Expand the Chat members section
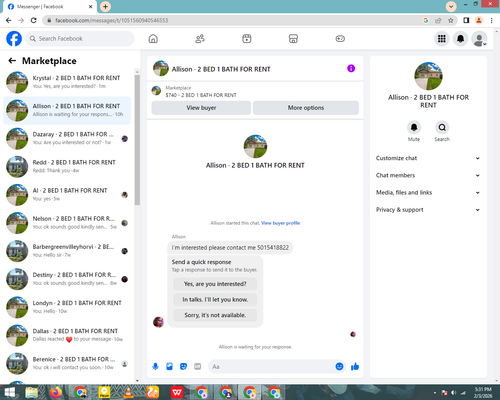 (428, 175)
